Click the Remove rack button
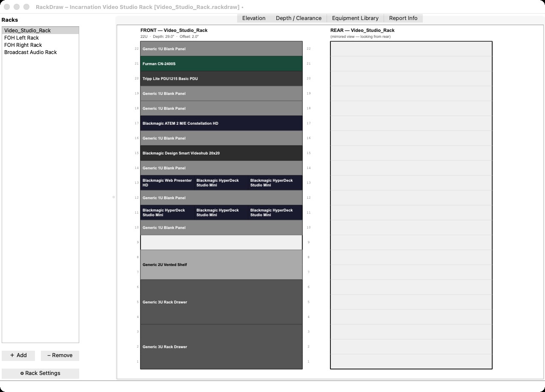 click(x=60, y=355)
